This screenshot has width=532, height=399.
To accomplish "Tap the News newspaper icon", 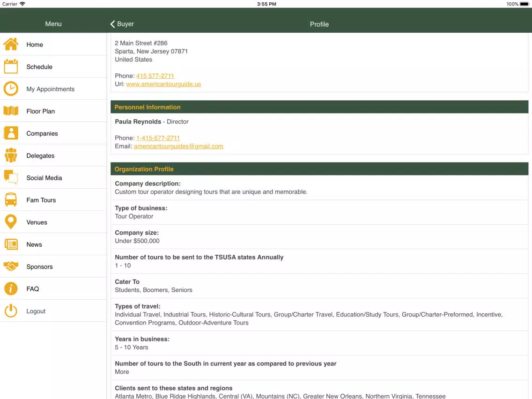I will click(x=11, y=244).
